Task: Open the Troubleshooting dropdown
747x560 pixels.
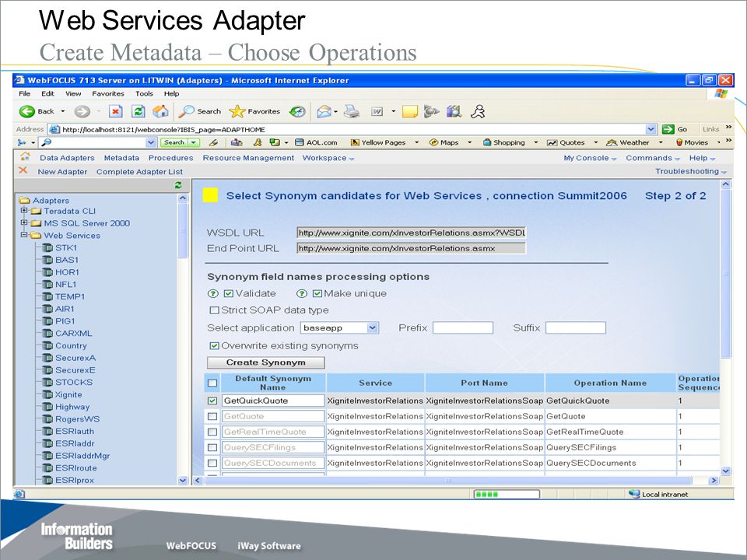Action: 691,171
